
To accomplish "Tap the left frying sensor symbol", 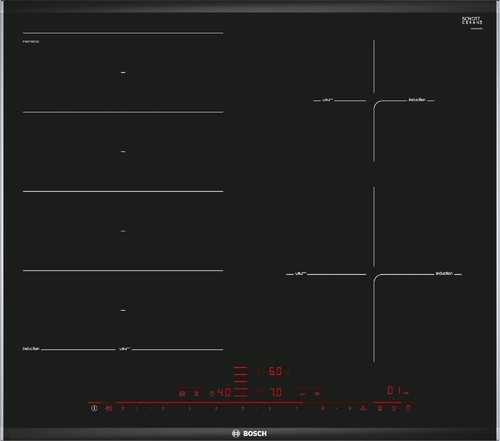I will click(x=182, y=394).
